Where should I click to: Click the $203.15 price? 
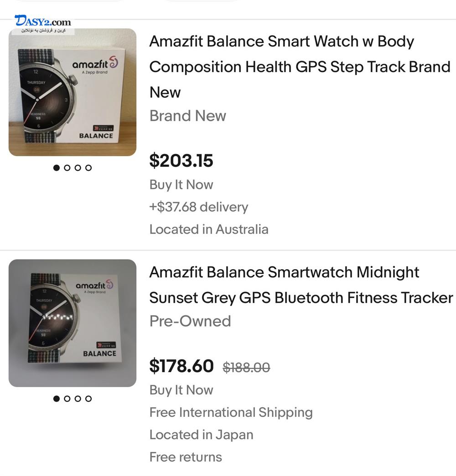181,161
